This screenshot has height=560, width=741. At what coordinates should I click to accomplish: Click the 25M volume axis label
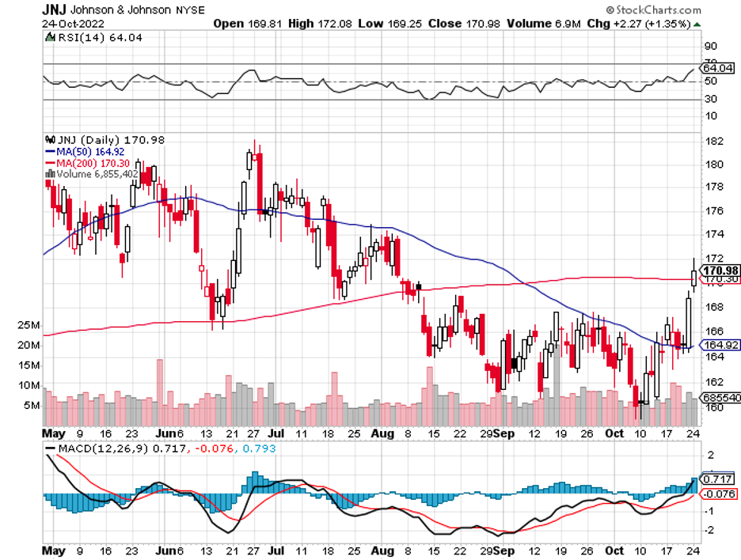pyautogui.click(x=28, y=325)
